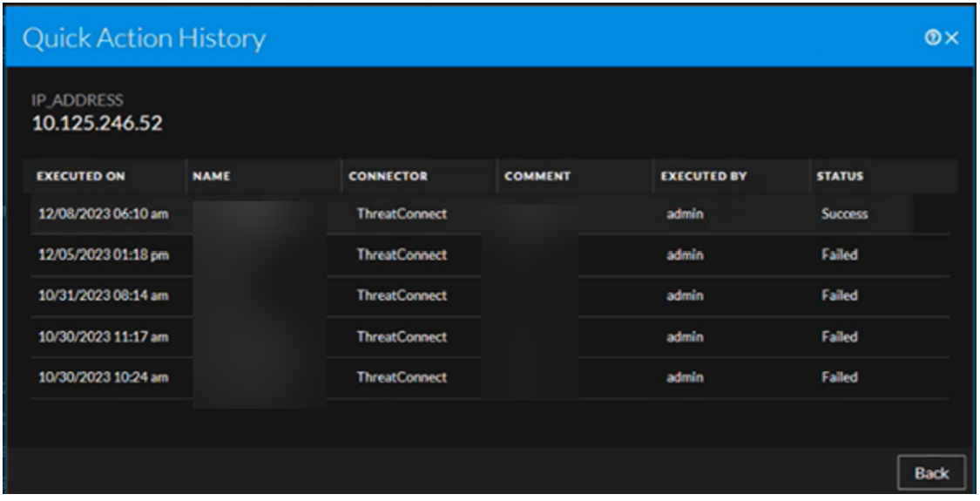Click the Status column header
Viewport: 980px width, 501px height.
tap(840, 176)
